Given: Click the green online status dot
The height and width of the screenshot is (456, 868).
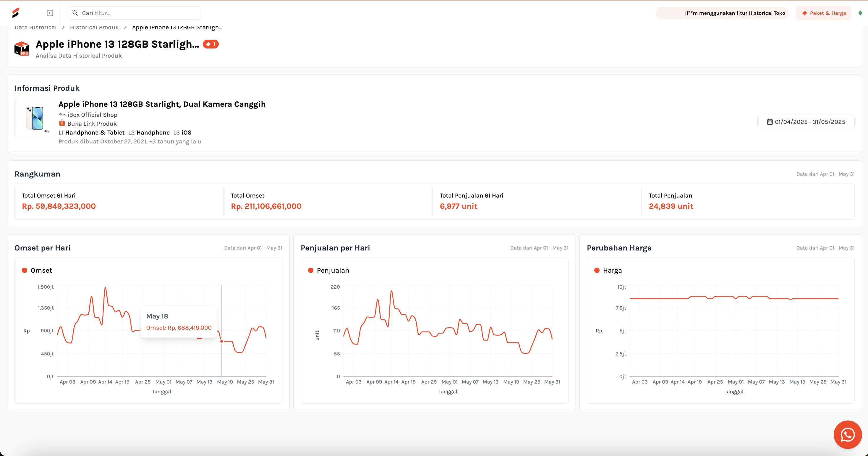Looking at the screenshot, I should click(x=860, y=13).
